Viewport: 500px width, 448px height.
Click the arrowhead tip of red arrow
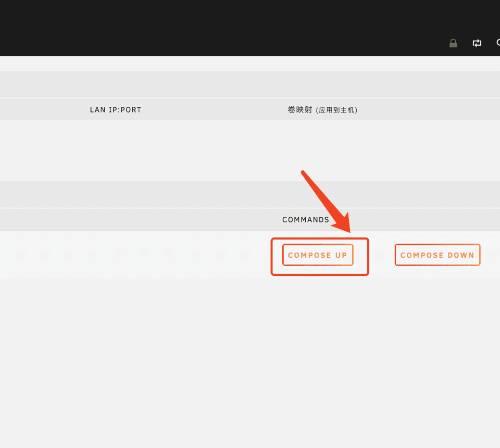[x=349, y=231]
